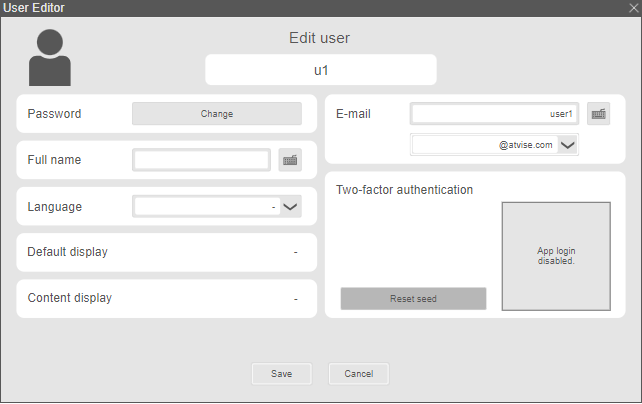Click the E-mail label
This screenshot has height=404, width=642.
(353, 114)
